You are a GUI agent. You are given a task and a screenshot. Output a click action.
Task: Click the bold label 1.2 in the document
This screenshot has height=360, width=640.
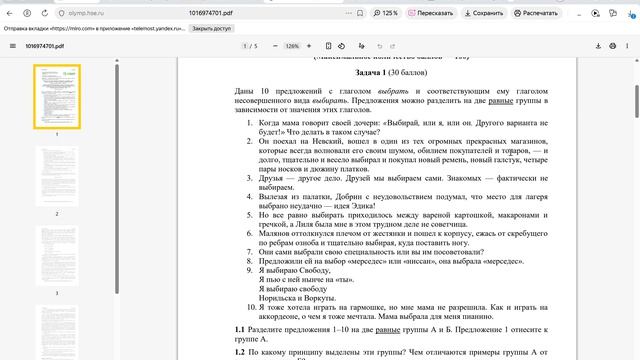(240, 352)
